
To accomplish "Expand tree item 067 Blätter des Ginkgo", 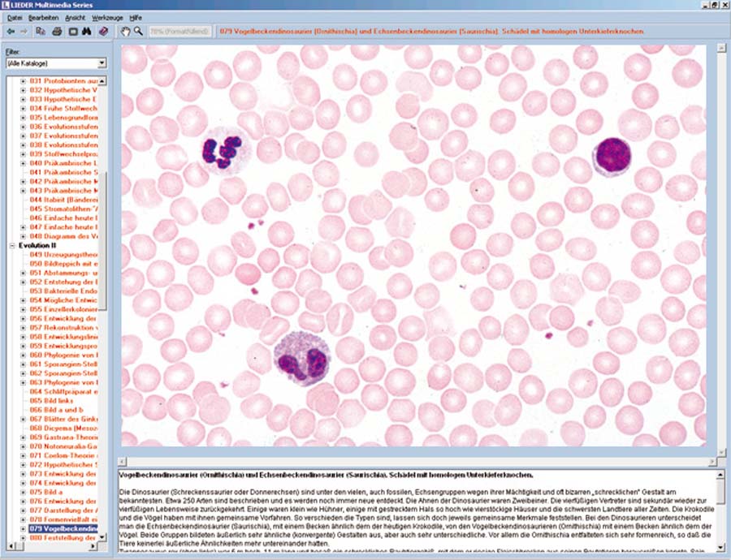I will [24, 420].
